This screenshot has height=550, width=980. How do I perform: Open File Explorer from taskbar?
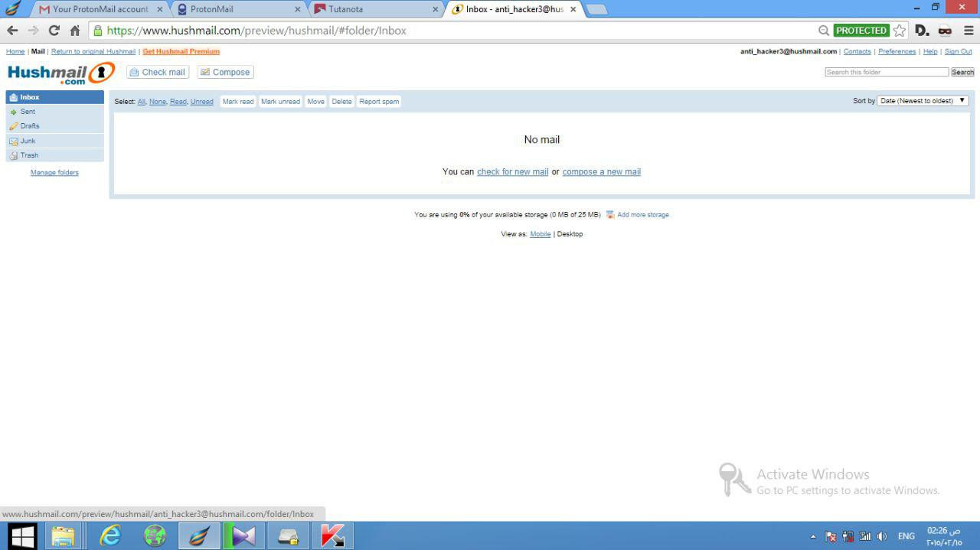coord(64,536)
